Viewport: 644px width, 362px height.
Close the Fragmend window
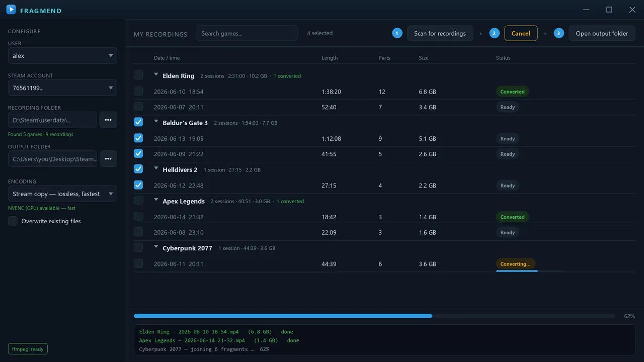point(632,10)
